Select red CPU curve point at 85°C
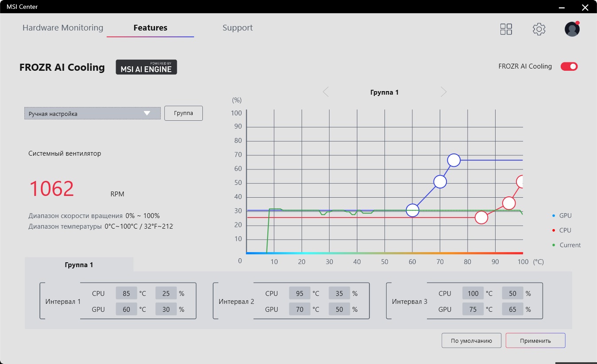 (481, 218)
